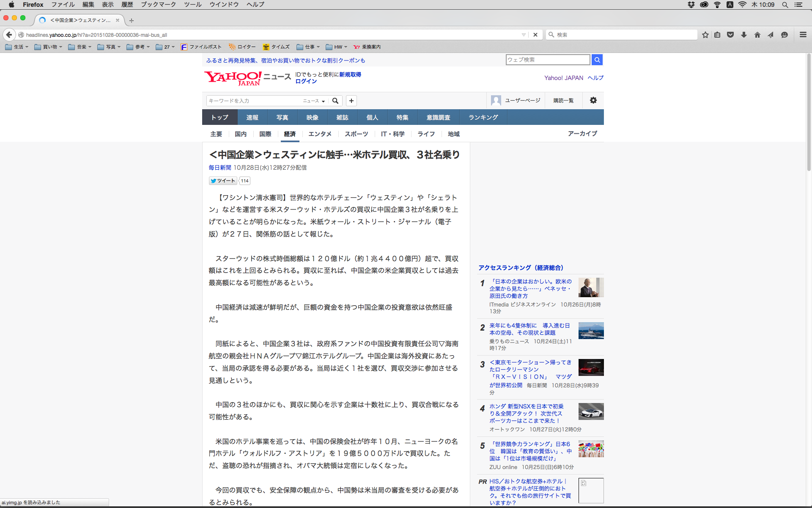Open Firefox hamburger menu
This screenshot has height=508, width=812.
click(803, 35)
